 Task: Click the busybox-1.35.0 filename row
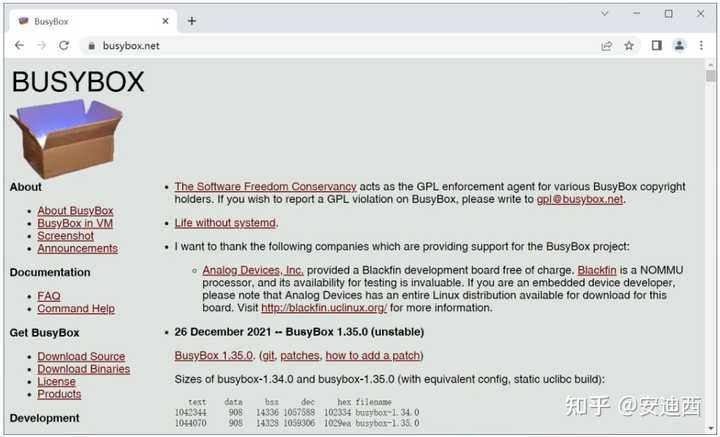click(297, 423)
